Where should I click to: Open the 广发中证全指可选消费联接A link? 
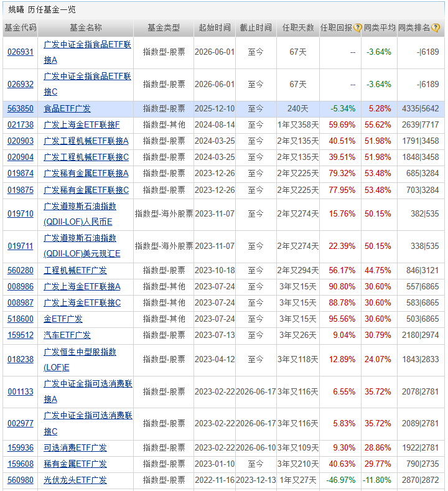point(88,391)
